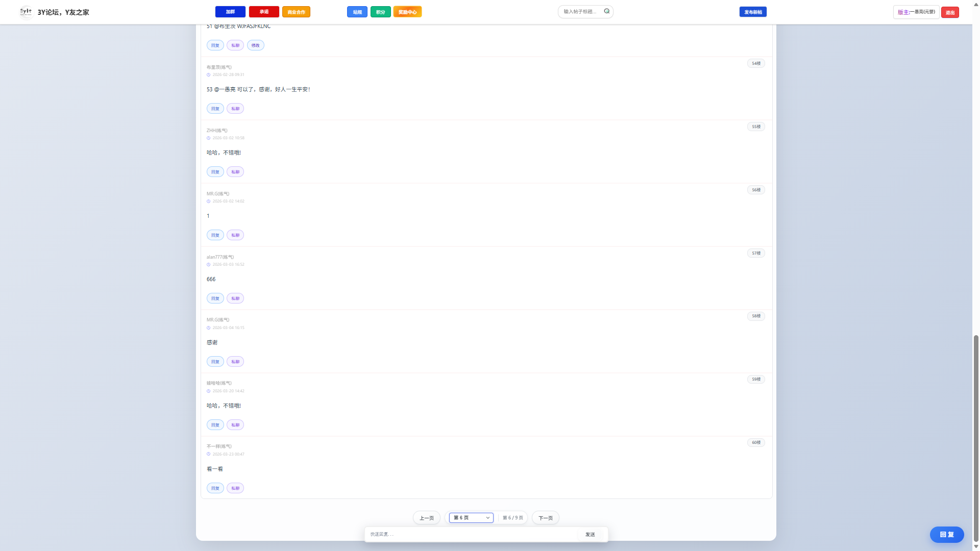The image size is (980, 551).
Task: Open the orange 奖励中心
Action: [407, 12]
